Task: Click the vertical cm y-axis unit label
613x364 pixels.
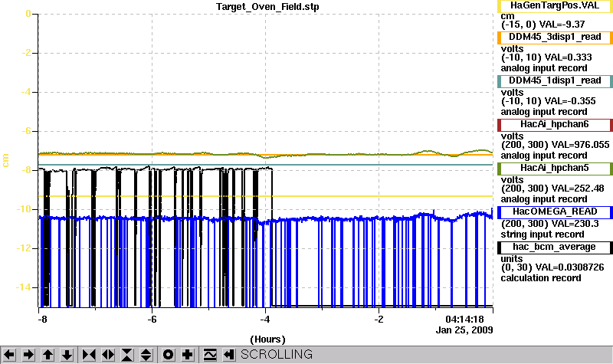Action: (5, 160)
